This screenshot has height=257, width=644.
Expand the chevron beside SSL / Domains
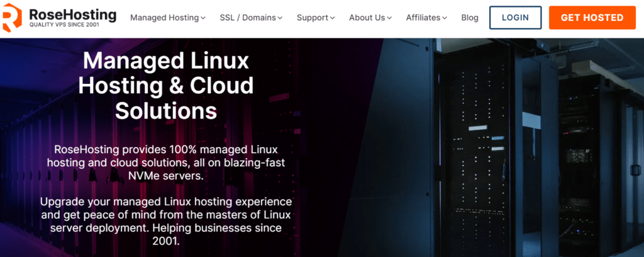click(x=280, y=18)
